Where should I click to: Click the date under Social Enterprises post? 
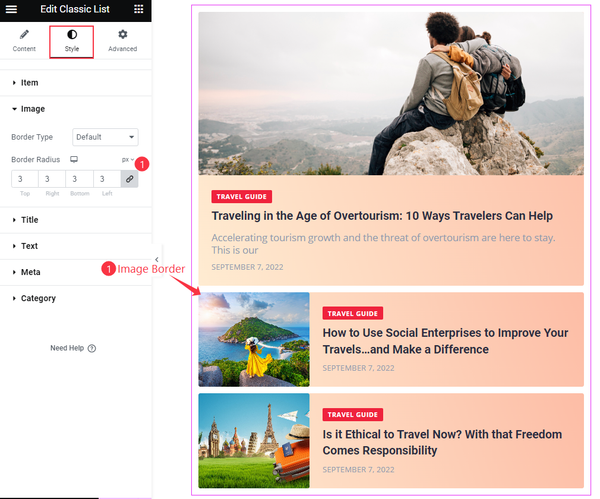[x=358, y=368]
